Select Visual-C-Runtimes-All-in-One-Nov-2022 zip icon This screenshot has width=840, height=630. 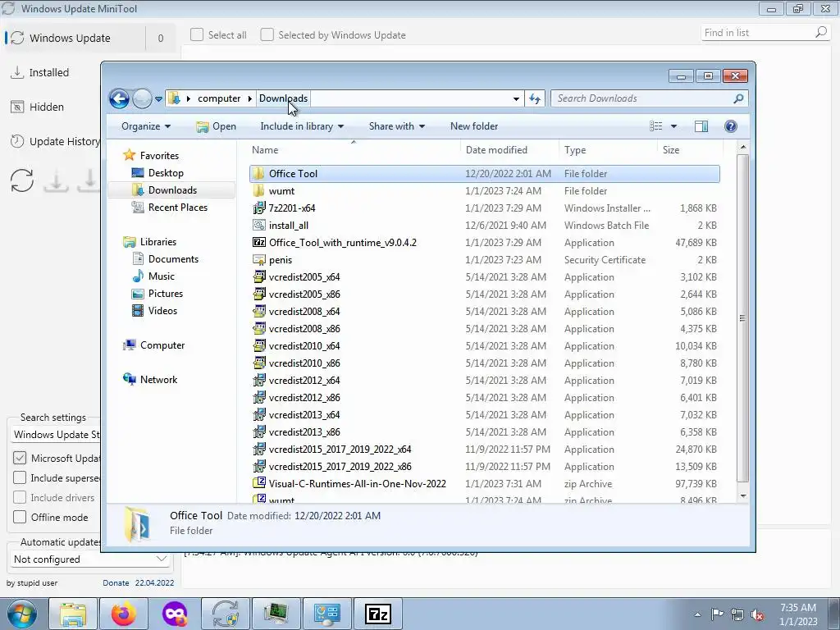[258, 483]
